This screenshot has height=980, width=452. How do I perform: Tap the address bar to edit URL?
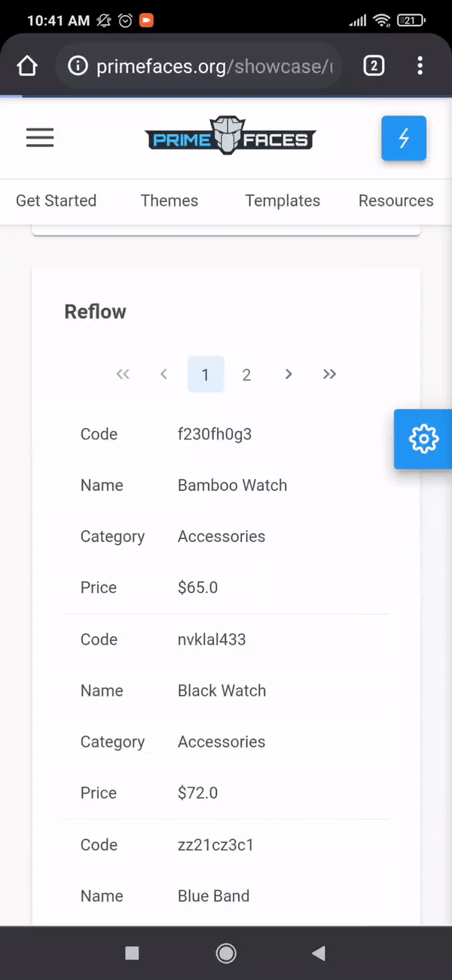click(x=211, y=66)
